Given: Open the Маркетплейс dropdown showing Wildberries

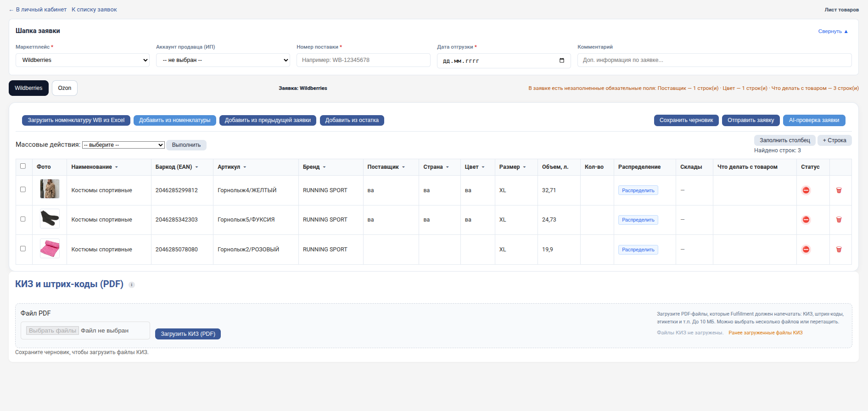Looking at the screenshot, I should (x=83, y=60).
